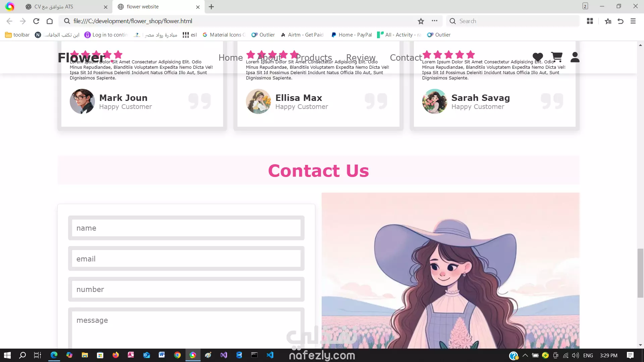Viewport: 644px width, 362px height.
Task: Go to the Contact navigation link
Action: tap(406, 58)
